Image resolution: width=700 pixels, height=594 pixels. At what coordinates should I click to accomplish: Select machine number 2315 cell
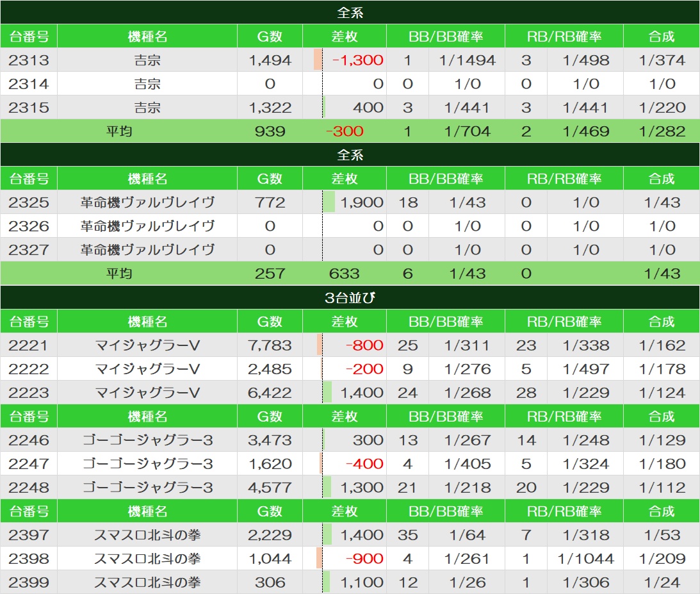click(x=29, y=107)
